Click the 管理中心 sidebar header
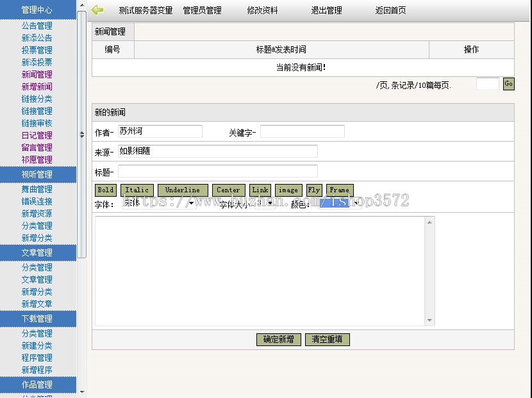This screenshot has width=532, height=398. click(x=38, y=10)
